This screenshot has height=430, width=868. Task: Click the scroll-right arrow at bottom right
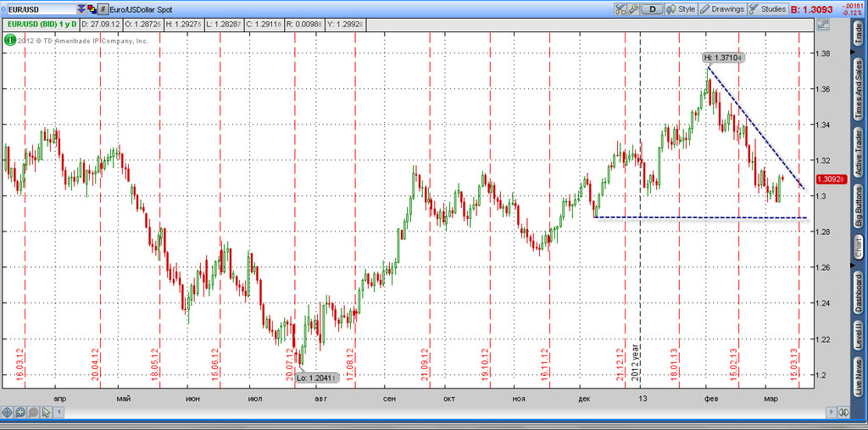tap(831, 412)
